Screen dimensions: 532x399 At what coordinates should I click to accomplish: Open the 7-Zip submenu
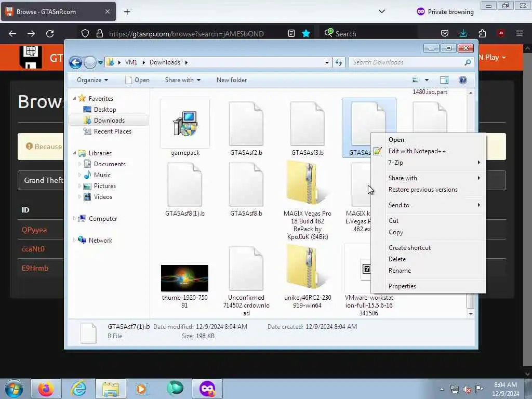tap(428, 163)
